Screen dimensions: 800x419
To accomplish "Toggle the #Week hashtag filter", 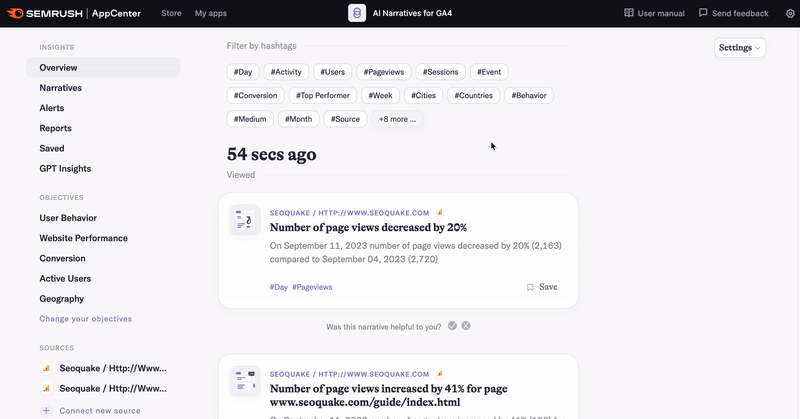I will pos(381,95).
